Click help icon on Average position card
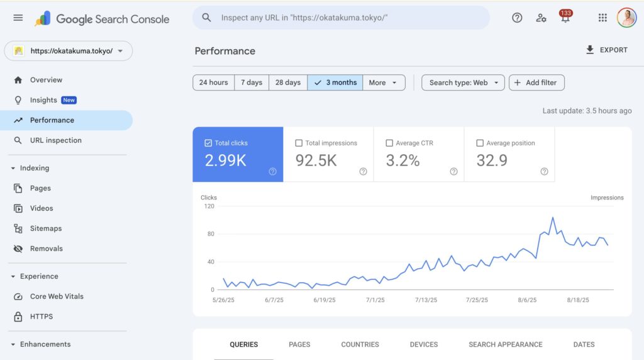The image size is (644, 360). point(544,171)
